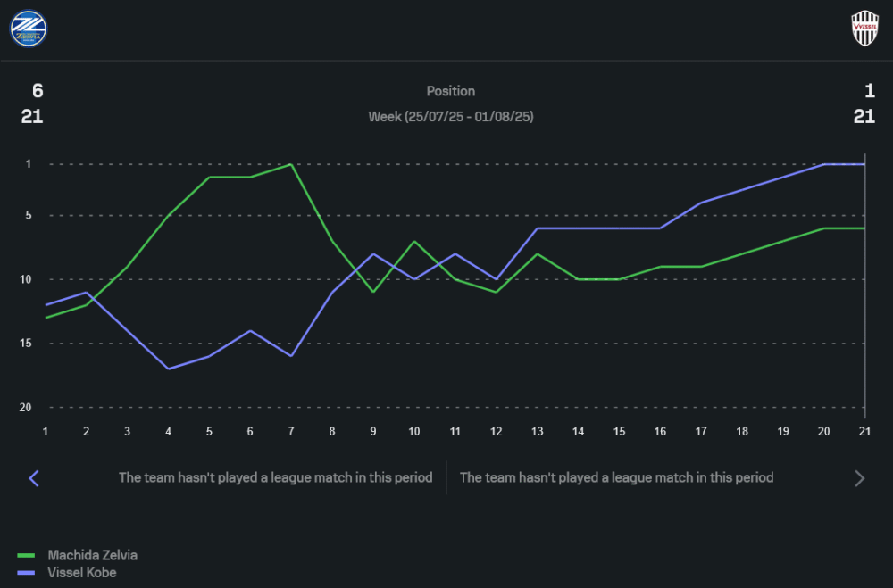Select week 7 on the x-axis
893x588 pixels.
[x=291, y=431]
